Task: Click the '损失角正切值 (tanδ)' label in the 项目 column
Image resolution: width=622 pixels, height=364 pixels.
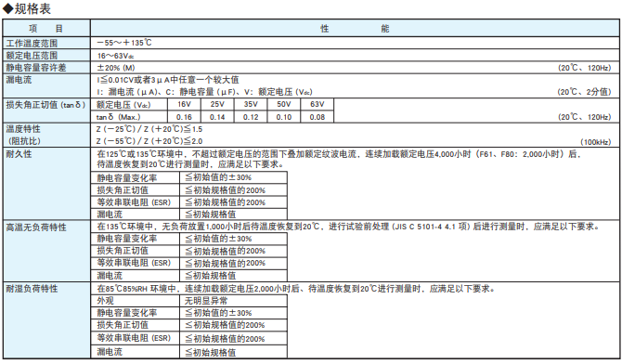Action: point(45,105)
